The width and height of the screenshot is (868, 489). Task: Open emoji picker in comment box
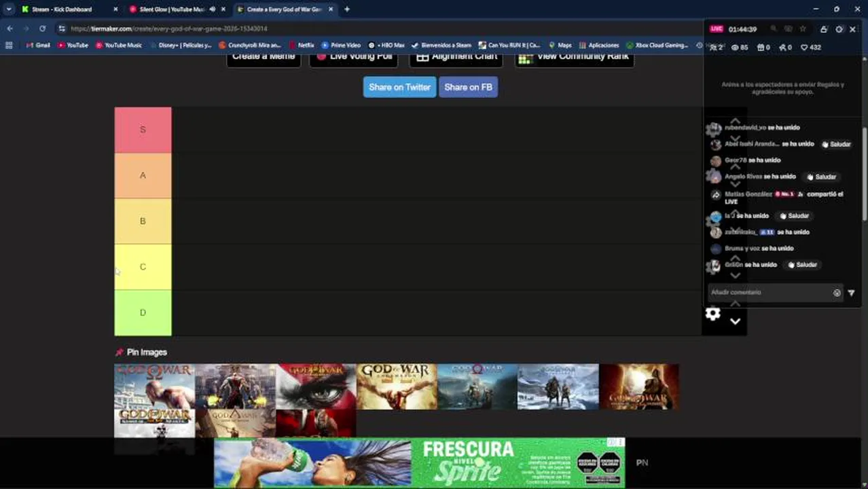click(837, 293)
